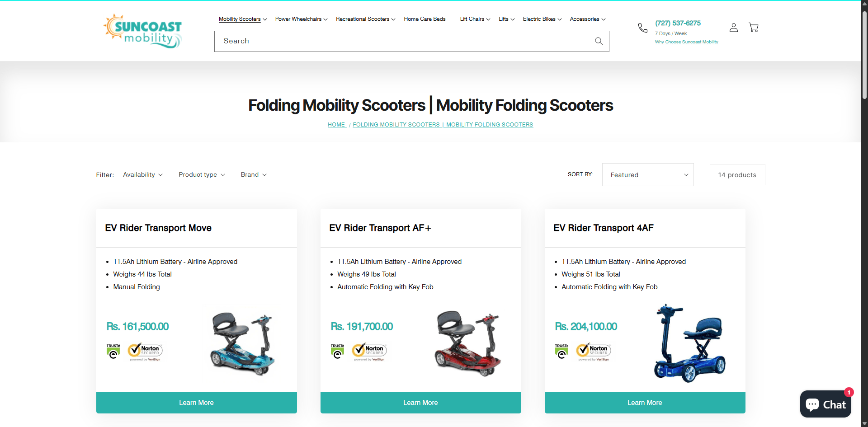This screenshot has width=868, height=427.
Task: Open the Shopify chat widget
Action: tap(825, 404)
